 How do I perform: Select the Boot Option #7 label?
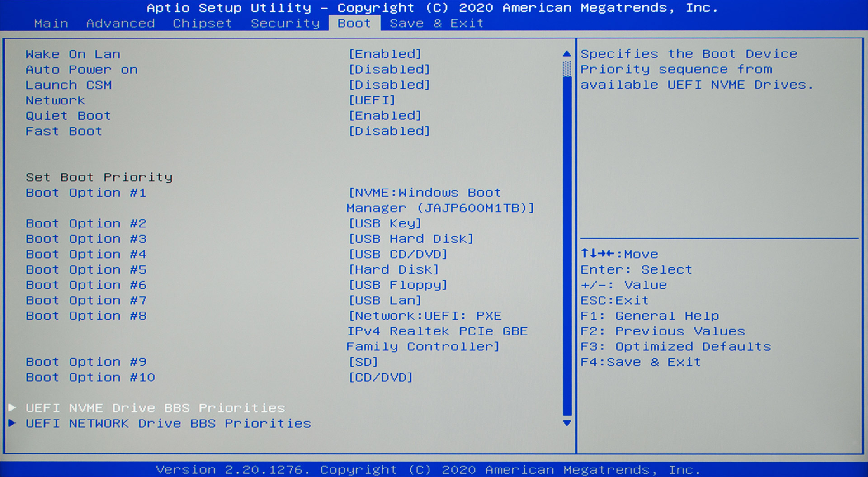[86, 300]
